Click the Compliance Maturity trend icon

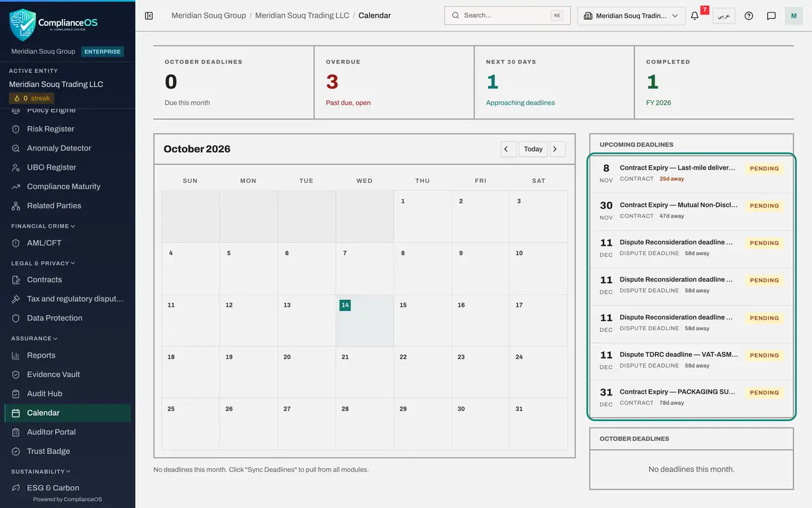pyautogui.click(x=16, y=187)
